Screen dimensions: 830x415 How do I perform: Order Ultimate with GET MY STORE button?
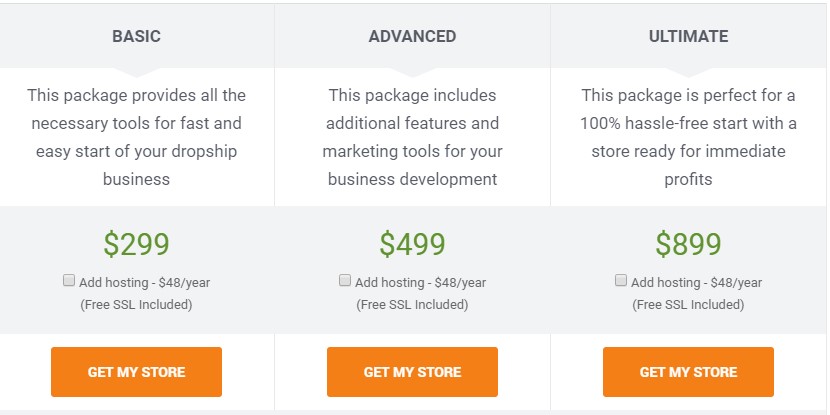688,372
